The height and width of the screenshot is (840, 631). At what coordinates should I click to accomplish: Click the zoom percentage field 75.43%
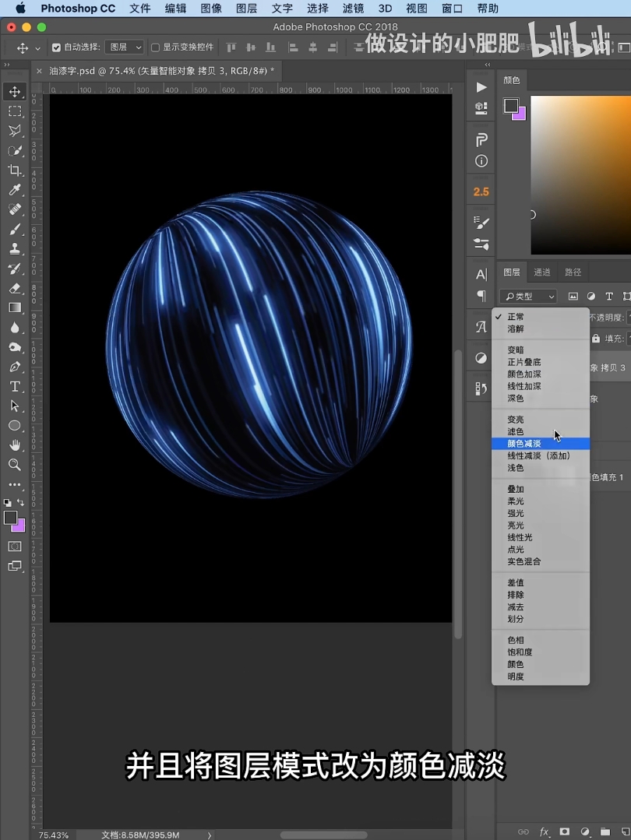coord(54,835)
